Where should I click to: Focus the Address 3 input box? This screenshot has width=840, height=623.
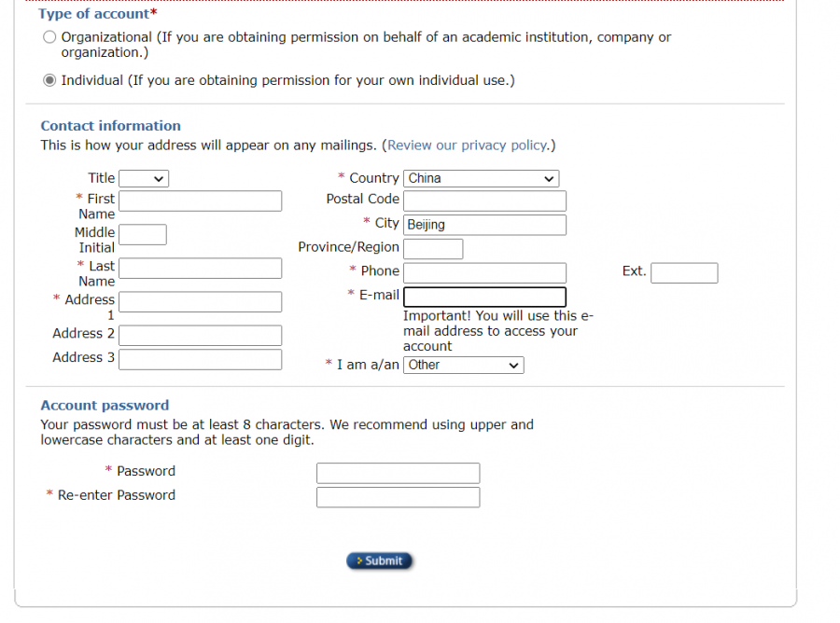200,360
